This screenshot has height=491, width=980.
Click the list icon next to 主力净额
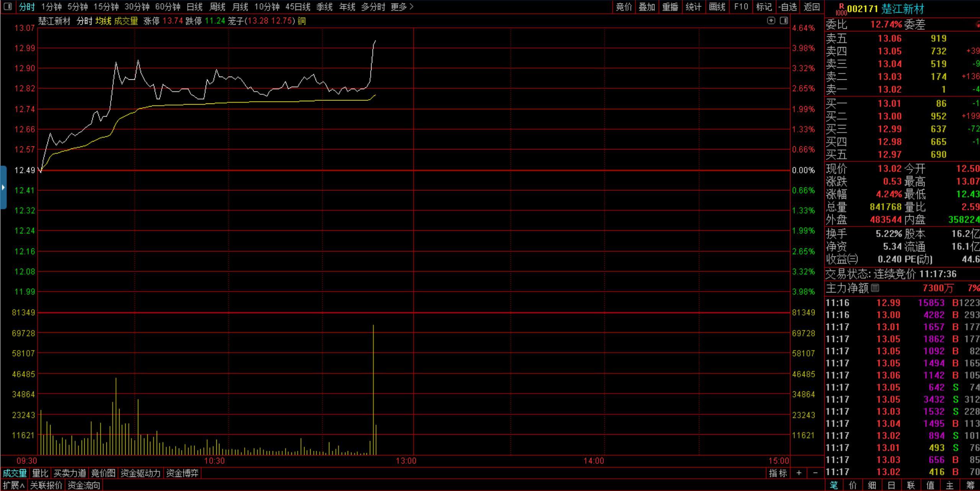click(875, 288)
